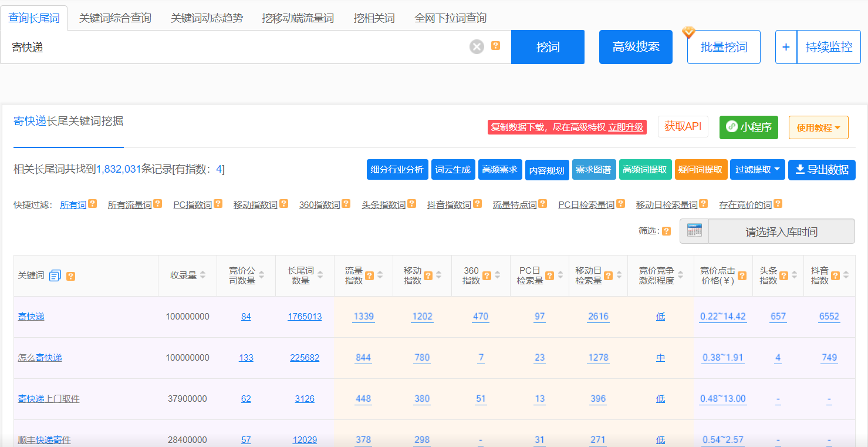Click the 内容规划 button

click(547, 170)
